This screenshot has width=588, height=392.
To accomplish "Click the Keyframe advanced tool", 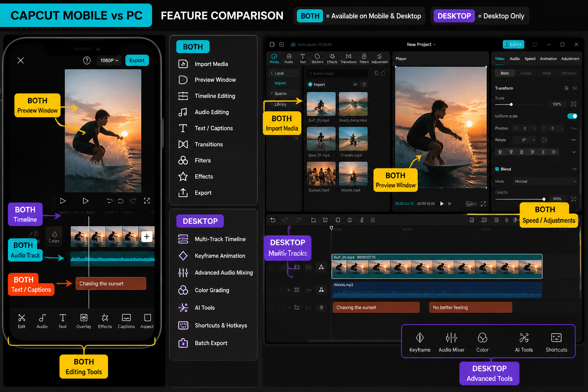I will pos(420,342).
